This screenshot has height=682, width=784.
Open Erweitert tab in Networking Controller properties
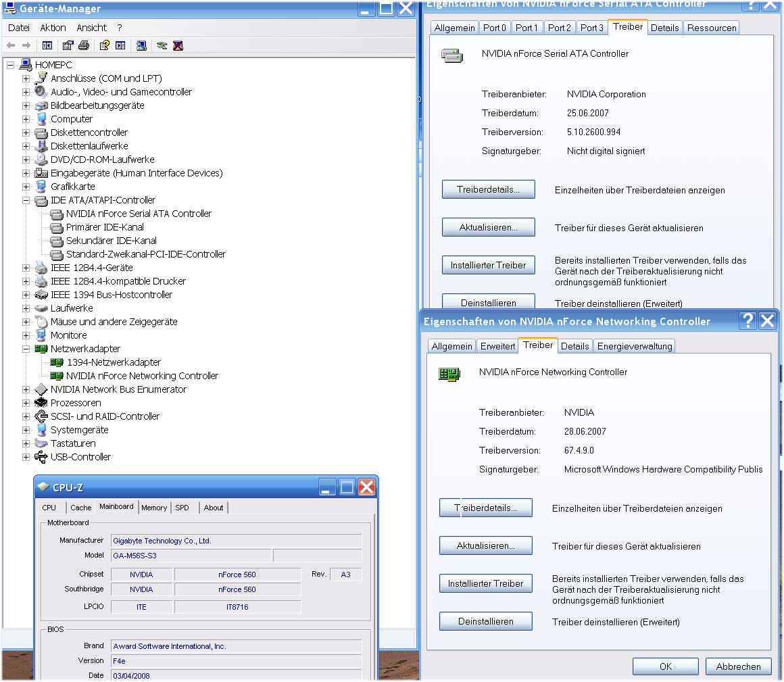tap(497, 346)
